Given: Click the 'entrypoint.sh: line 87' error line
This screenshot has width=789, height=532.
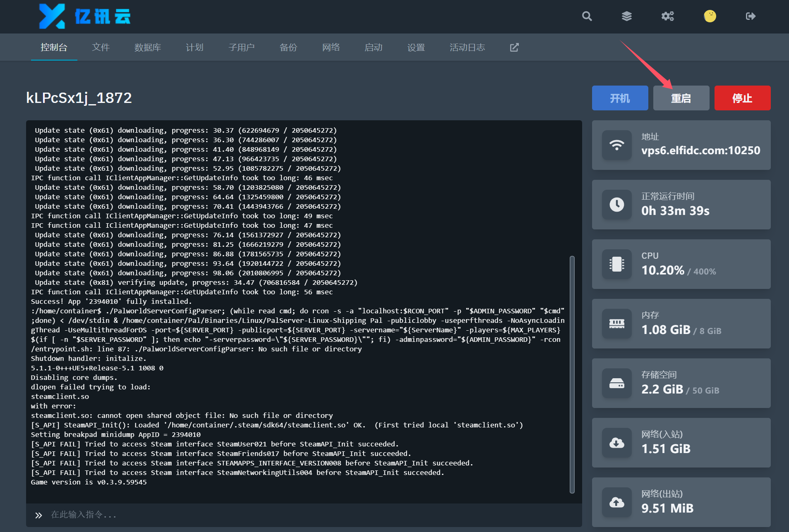Looking at the screenshot, I should tap(196, 349).
